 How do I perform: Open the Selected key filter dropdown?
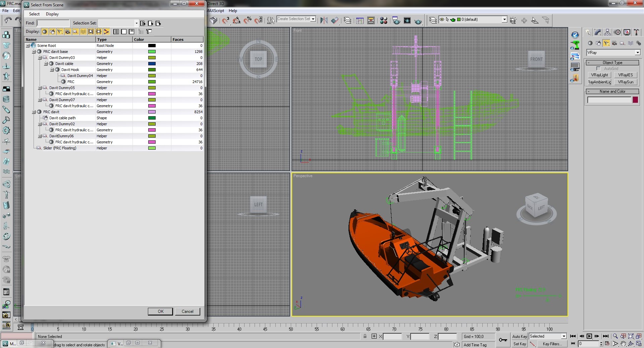pos(564,336)
